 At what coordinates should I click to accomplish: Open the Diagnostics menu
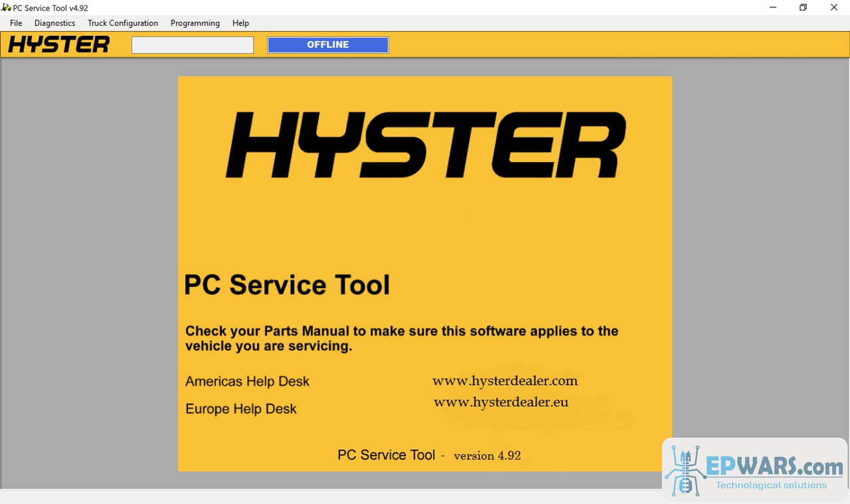55,23
